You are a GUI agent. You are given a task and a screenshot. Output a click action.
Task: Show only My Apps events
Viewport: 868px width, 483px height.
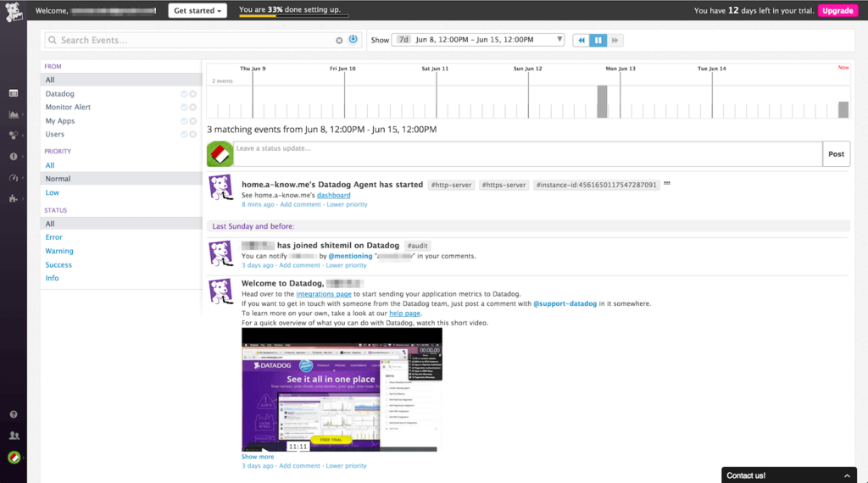184,120
